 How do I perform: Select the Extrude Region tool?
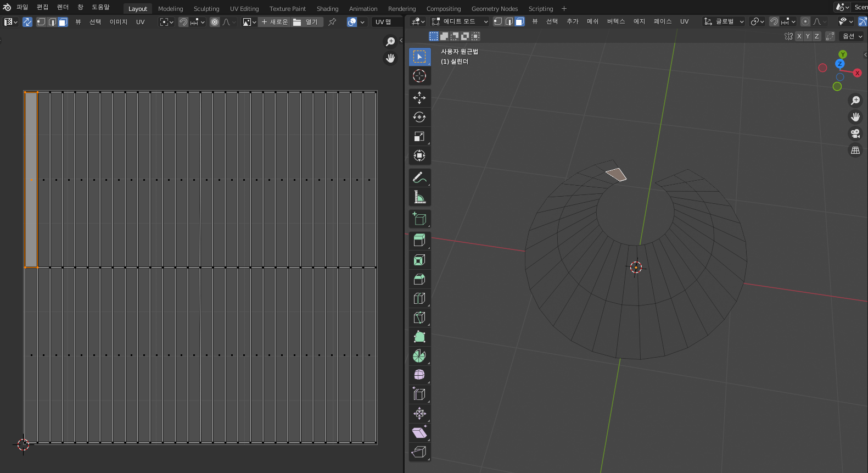pos(419,241)
